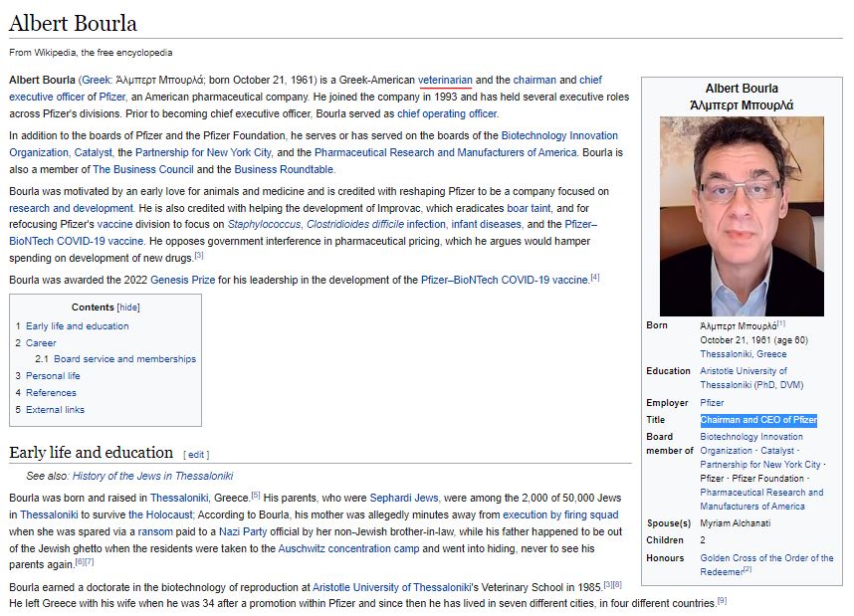Viewport: 854px width, 616px height.
Task: Visit The Business Council article
Action: (142, 169)
